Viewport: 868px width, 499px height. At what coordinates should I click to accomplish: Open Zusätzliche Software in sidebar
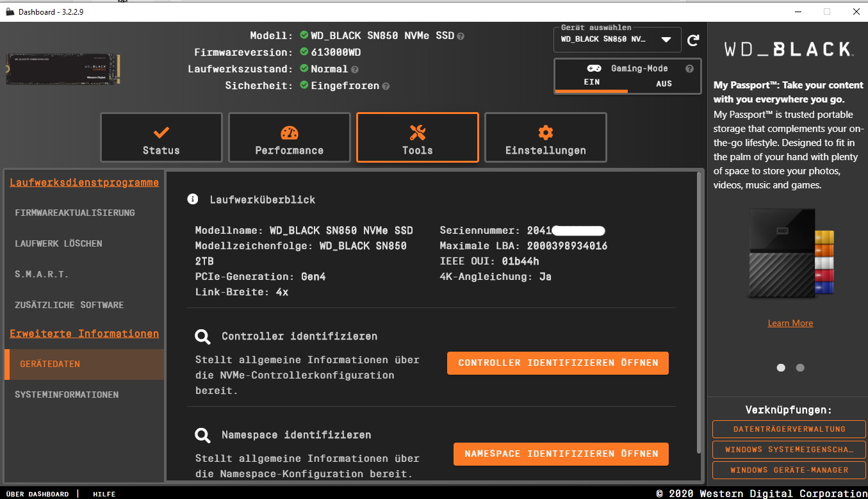84,305
